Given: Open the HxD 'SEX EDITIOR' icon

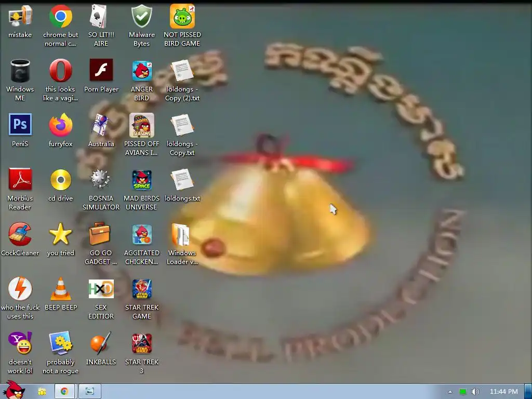Looking at the screenshot, I should pyautogui.click(x=101, y=289).
